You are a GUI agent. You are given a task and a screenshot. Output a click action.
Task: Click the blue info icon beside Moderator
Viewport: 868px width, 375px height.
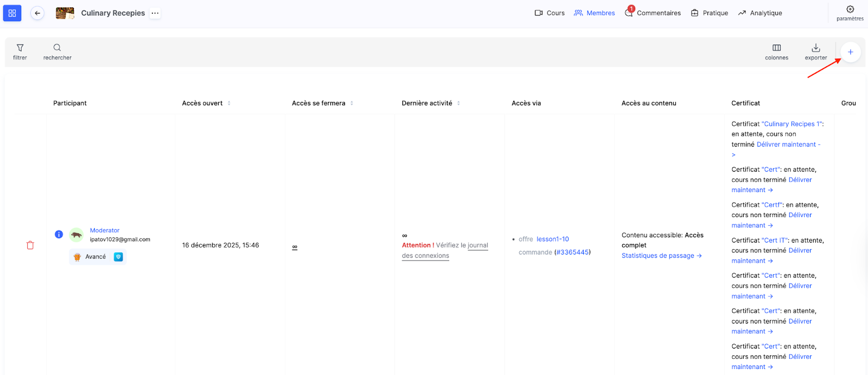click(x=59, y=234)
